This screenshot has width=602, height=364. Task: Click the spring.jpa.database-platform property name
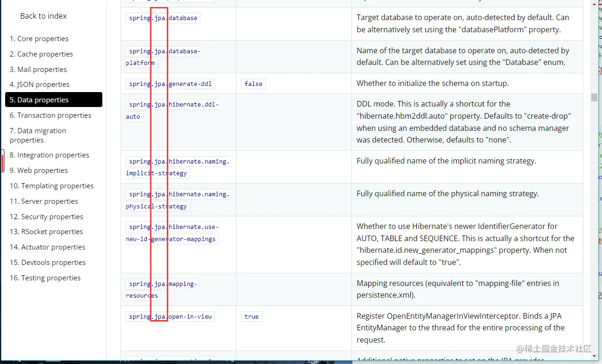tap(164, 57)
